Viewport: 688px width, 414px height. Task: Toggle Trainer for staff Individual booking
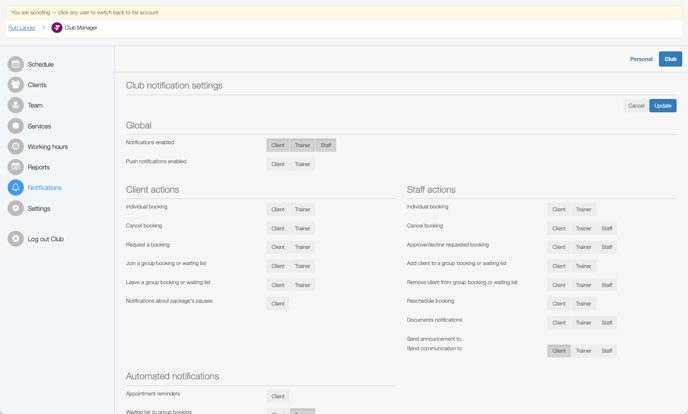coord(583,210)
